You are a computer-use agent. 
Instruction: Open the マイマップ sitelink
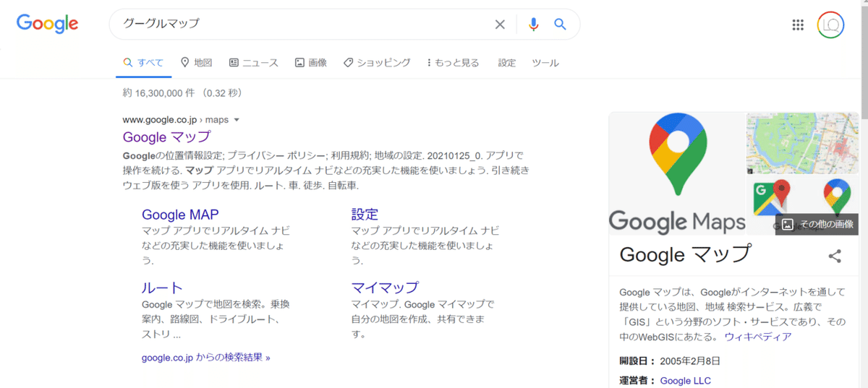tap(385, 288)
